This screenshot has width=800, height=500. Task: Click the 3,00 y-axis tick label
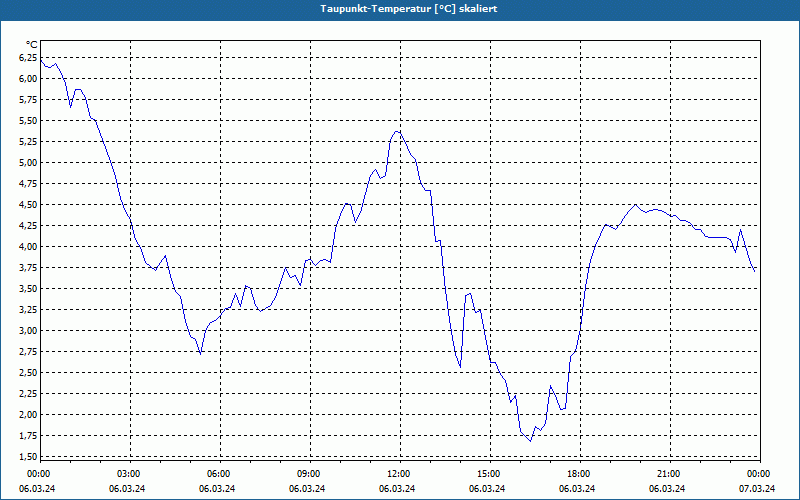tap(28, 331)
